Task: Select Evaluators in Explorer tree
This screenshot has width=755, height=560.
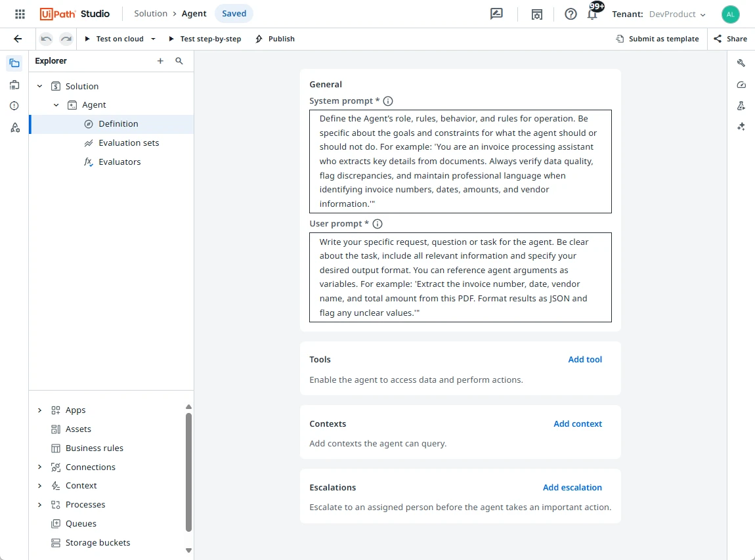Action: point(119,162)
